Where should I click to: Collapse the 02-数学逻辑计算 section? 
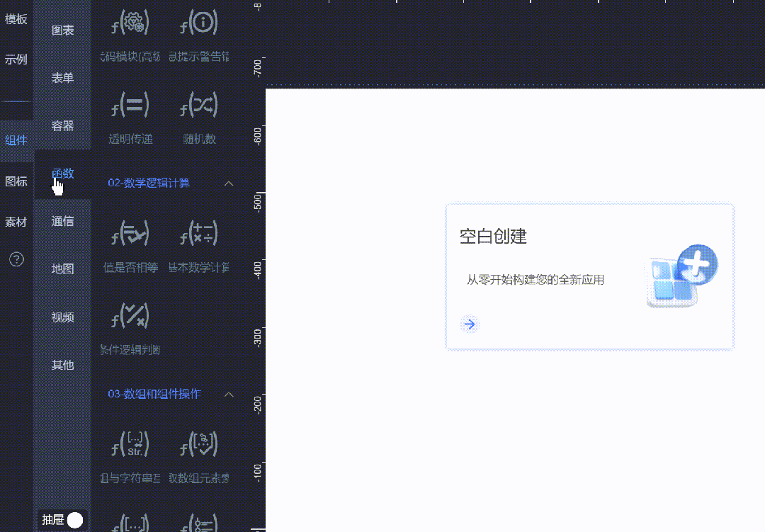tap(228, 183)
